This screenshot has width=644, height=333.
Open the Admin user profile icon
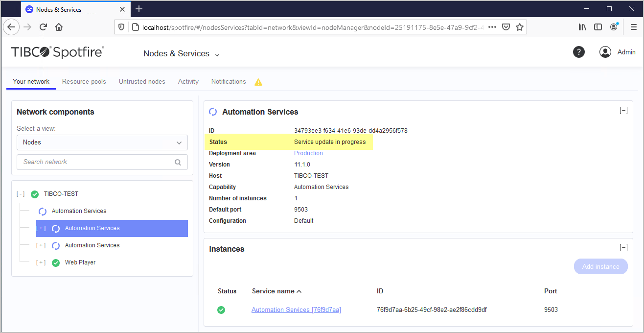605,52
